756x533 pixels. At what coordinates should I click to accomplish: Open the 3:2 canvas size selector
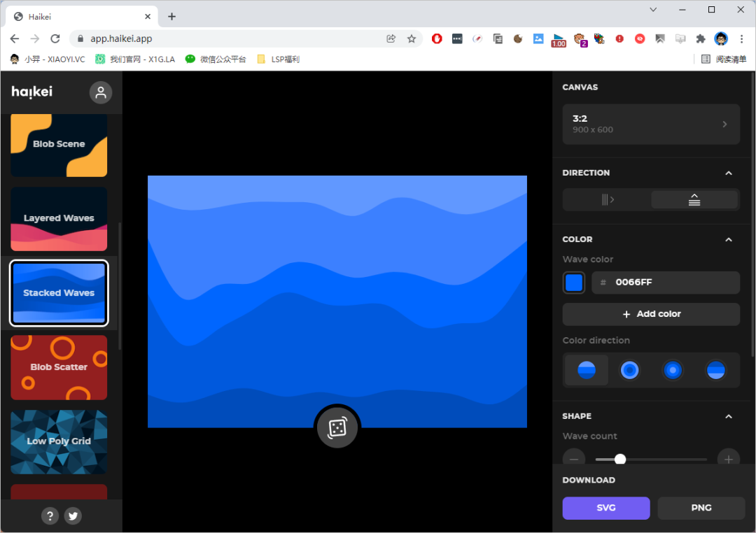pyautogui.click(x=651, y=124)
